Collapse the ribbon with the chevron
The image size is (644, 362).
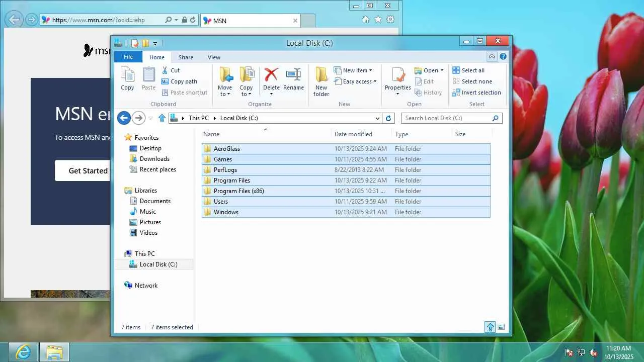pos(492,57)
